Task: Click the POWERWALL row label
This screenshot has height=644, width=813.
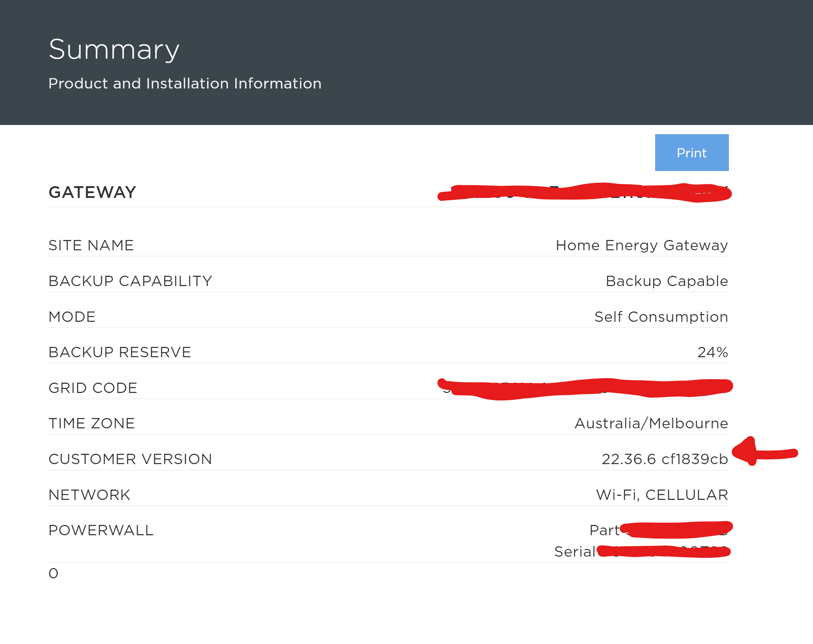Action: click(101, 529)
